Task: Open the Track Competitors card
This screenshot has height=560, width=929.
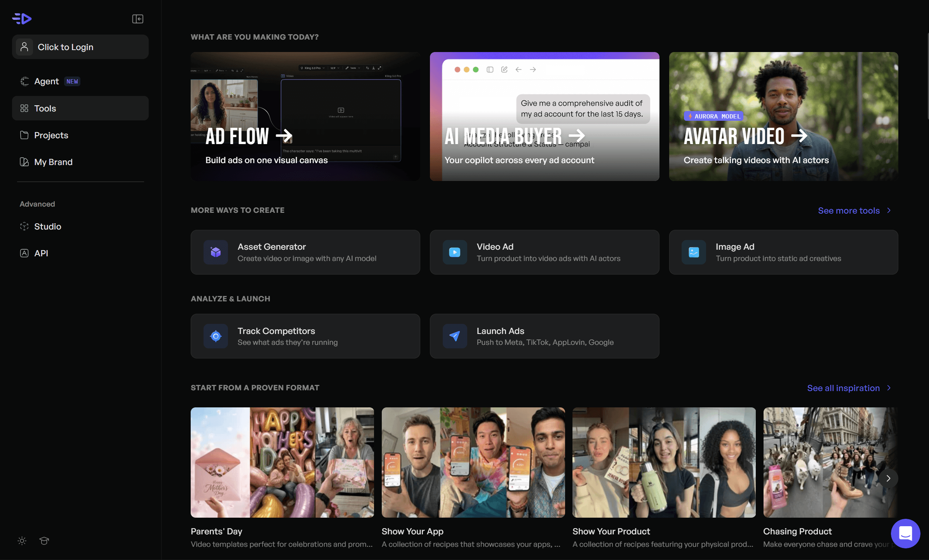Action: (305, 336)
